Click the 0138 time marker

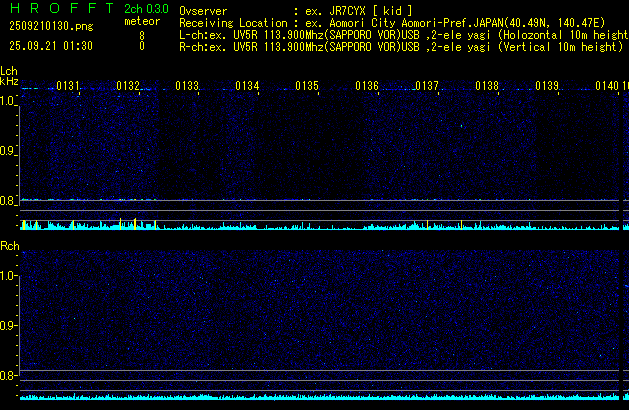pyautogui.click(x=486, y=87)
